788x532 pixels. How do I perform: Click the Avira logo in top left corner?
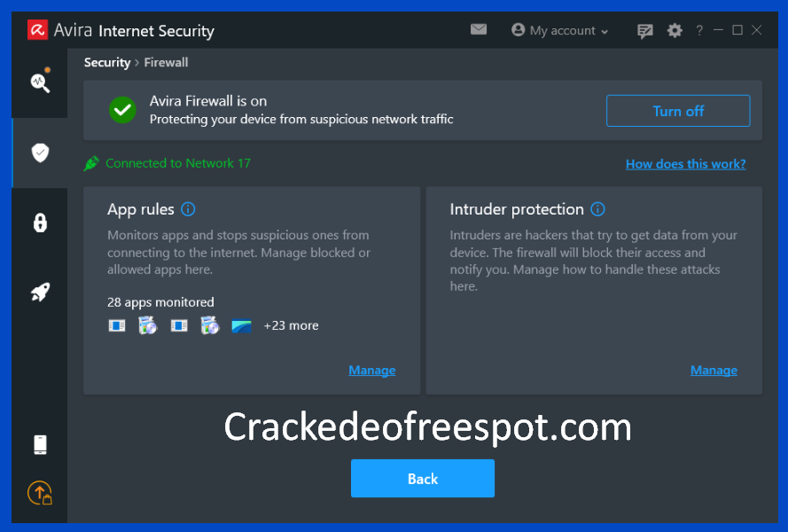click(36, 29)
